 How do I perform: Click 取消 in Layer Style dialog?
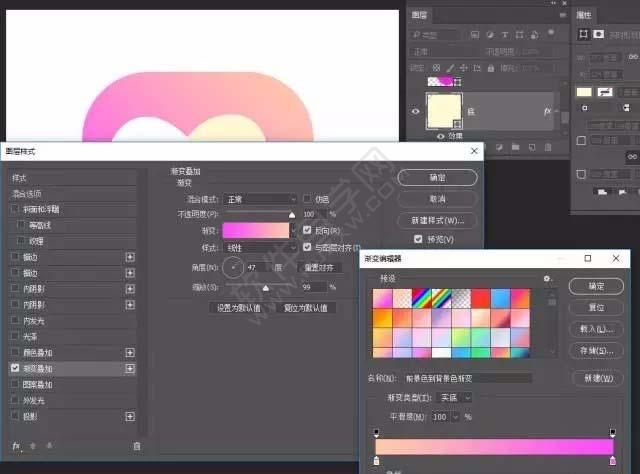coord(437,199)
